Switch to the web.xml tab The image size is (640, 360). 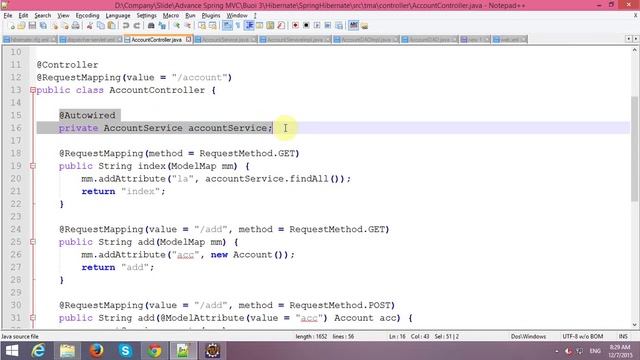click(x=509, y=40)
